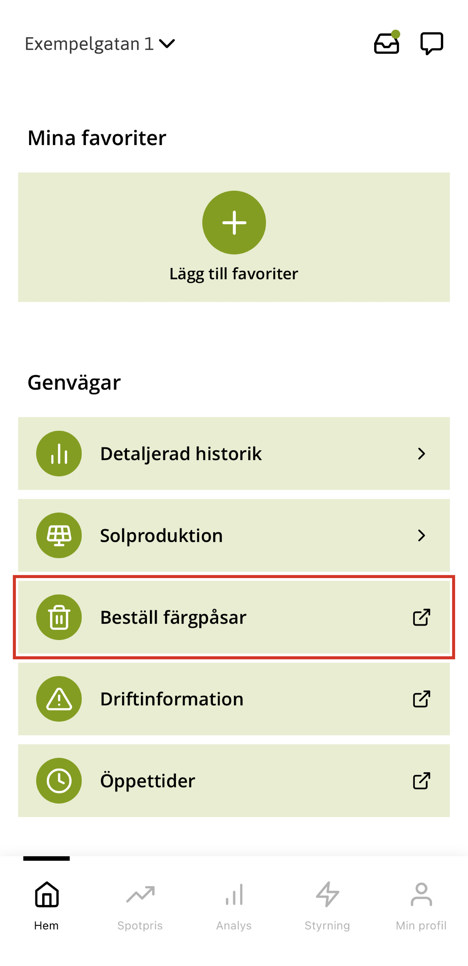The height and width of the screenshot is (966, 468).
Task: Open the Styrning tab
Action: point(327,906)
